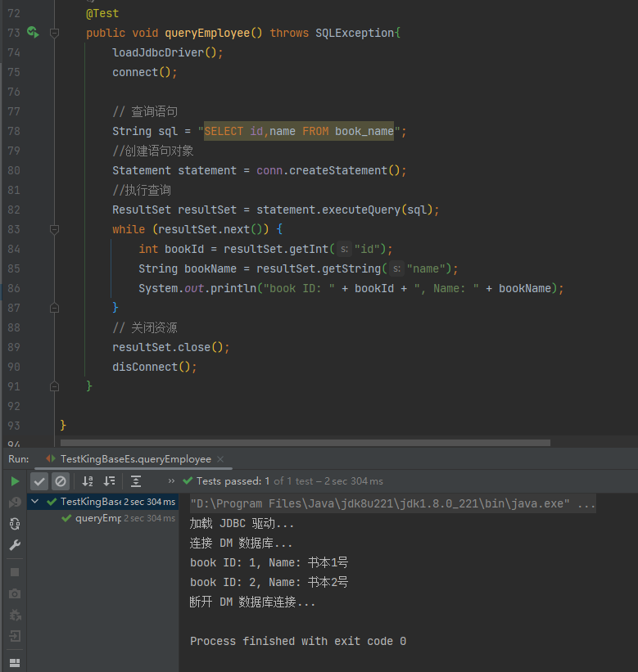Open run settings wrench icon
The width and height of the screenshot is (638, 672).
pyautogui.click(x=15, y=545)
